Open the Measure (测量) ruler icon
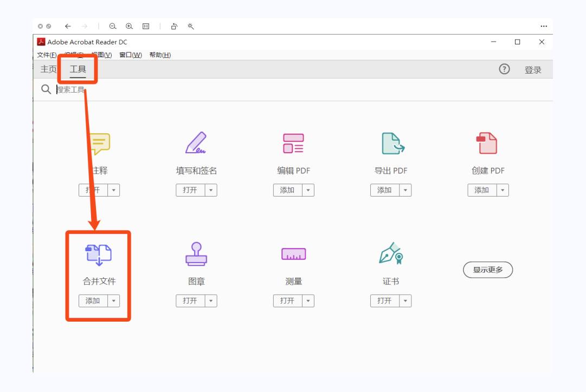586x392 pixels. (x=293, y=254)
